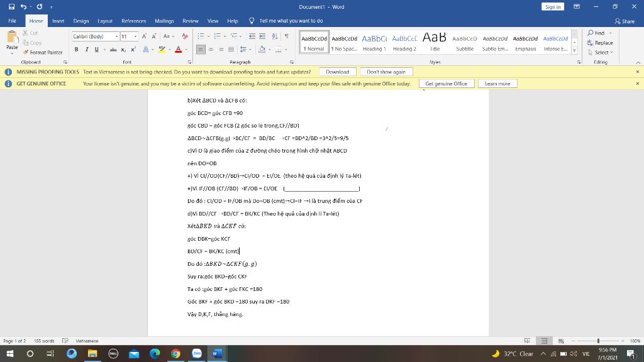
Task: Open the Select dropdown in Editing group
Action: pyautogui.click(x=601, y=53)
